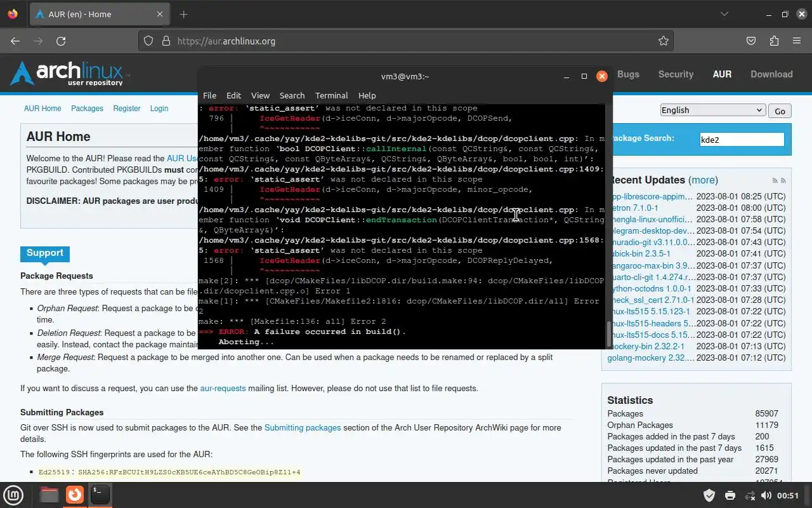Go to the AUR Home link
The height and width of the screenshot is (508, 812).
tap(43, 109)
